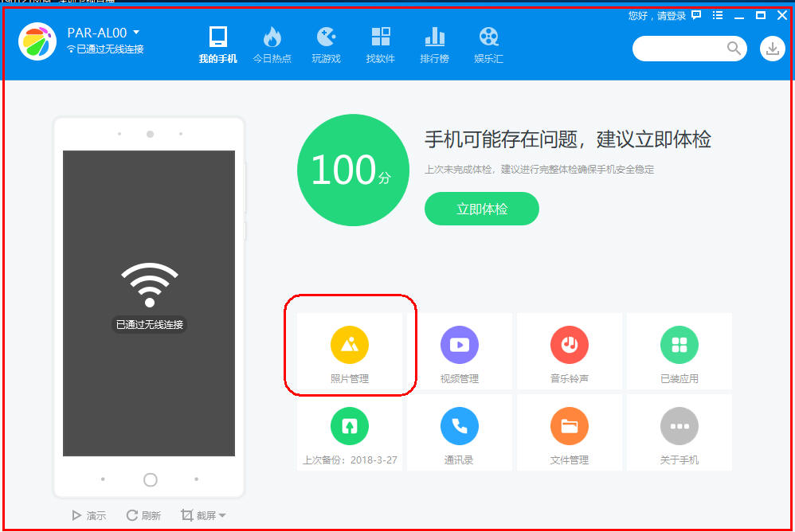Go to 找软件 tab
Image resolution: width=795 pixels, height=532 pixels.
click(380, 45)
